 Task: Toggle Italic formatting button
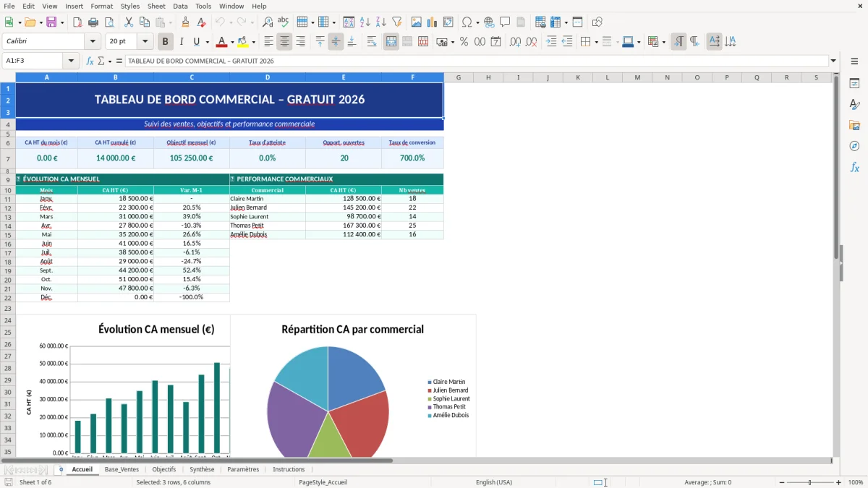181,42
